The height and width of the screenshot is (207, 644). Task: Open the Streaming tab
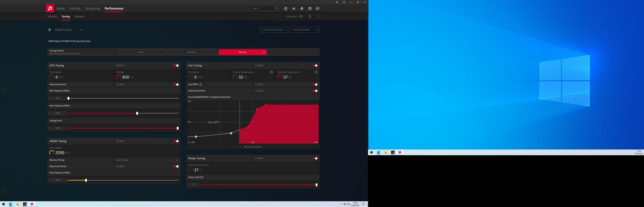point(92,8)
